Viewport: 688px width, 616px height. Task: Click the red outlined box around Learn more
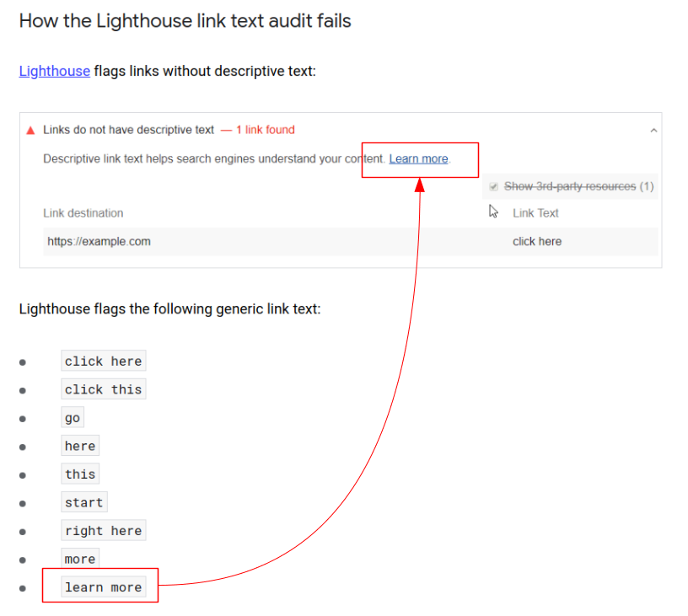[420, 159]
